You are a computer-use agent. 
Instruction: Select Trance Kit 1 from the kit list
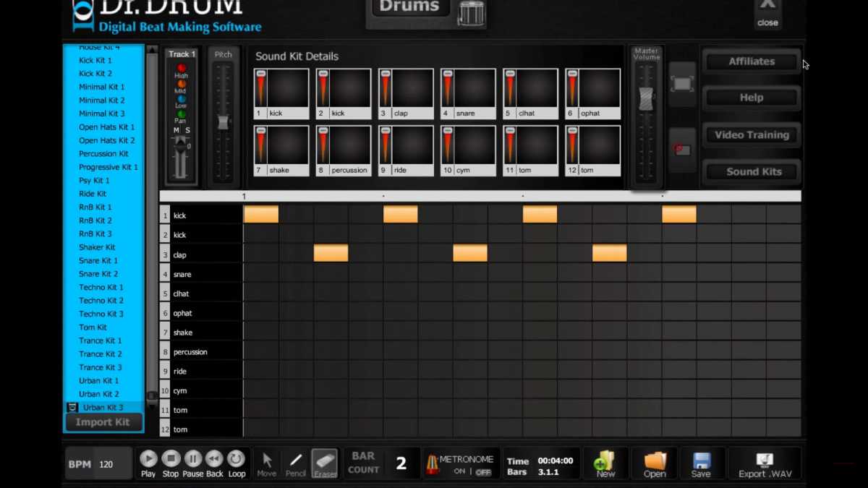(100, 341)
